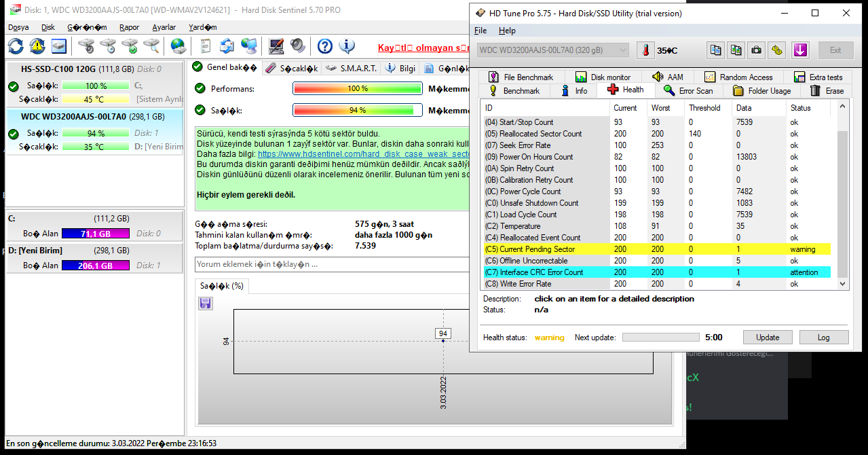This screenshot has width=868, height=455.
Task: Click the blue info bubble icon in Sentinel toolbar
Action: [347, 46]
